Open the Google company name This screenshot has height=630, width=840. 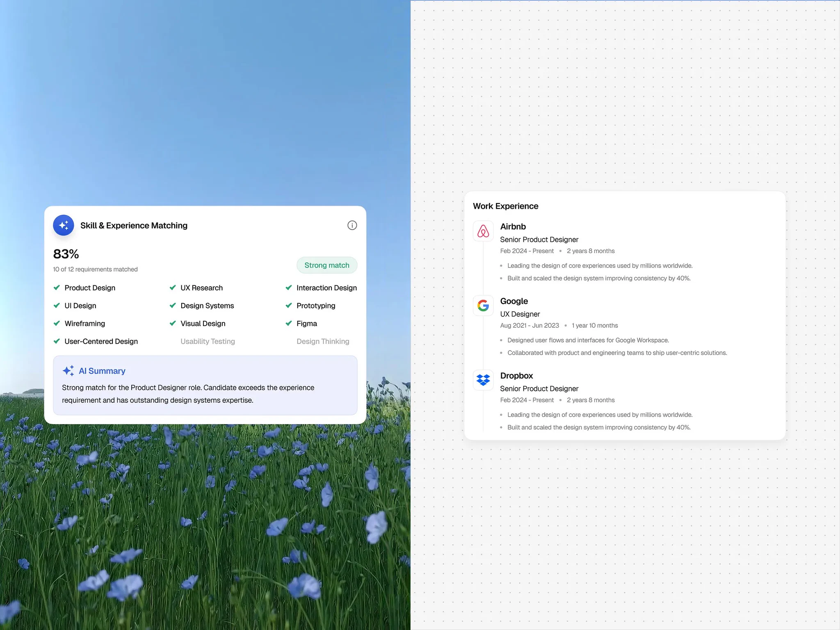514,301
